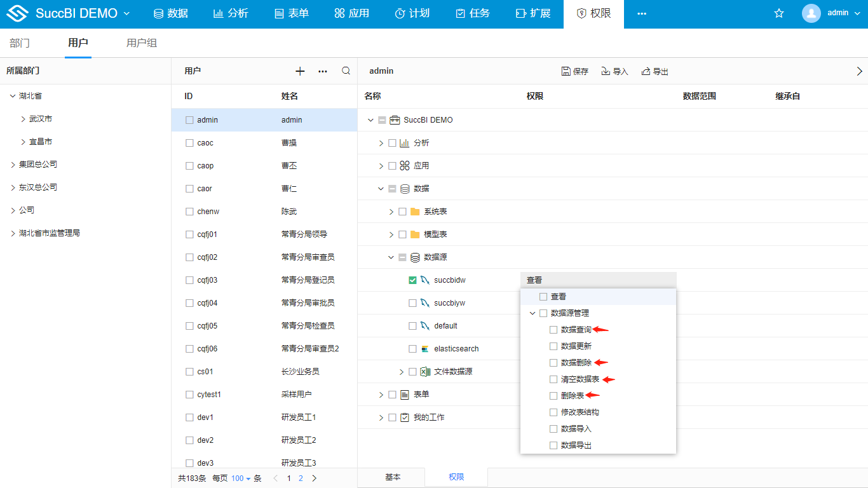This screenshot has width=868, height=488.
Task: Collapse the 湖北省 department node
Action: 13,96
